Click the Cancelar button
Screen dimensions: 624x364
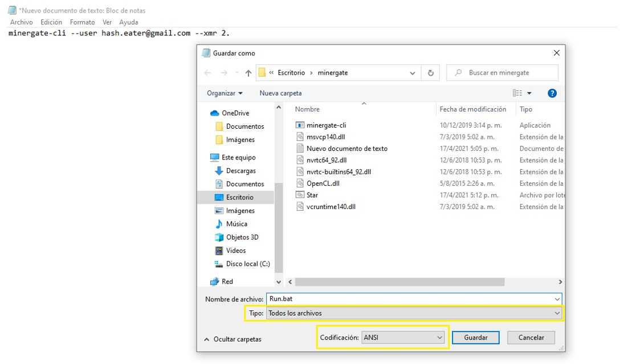click(x=531, y=337)
